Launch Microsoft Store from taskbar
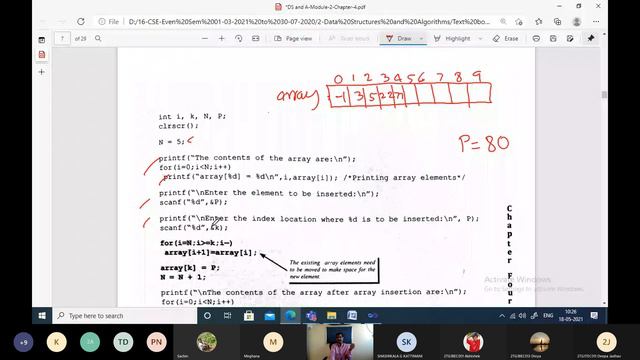This screenshot has width=640, height=360. 249,316
